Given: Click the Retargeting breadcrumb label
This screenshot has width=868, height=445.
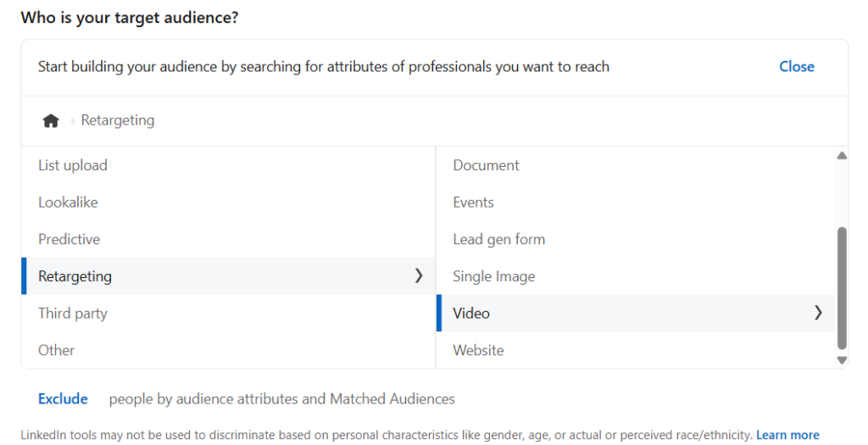Looking at the screenshot, I should [118, 120].
